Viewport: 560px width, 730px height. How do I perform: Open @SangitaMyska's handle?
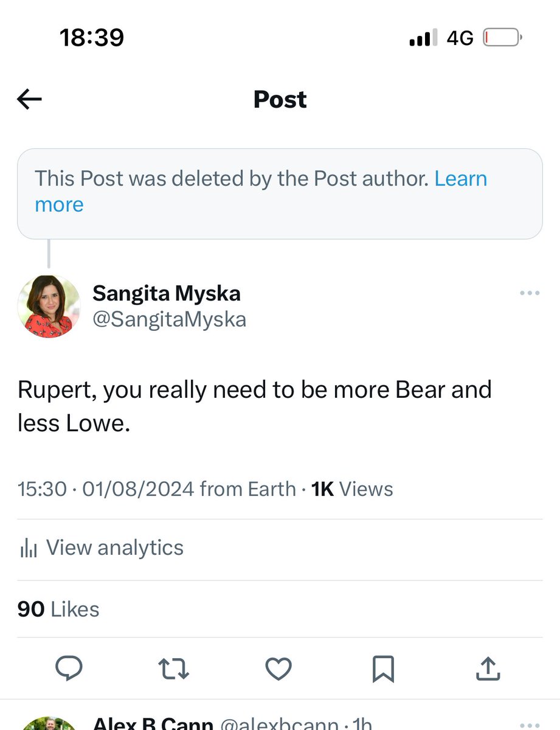pos(170,319)
